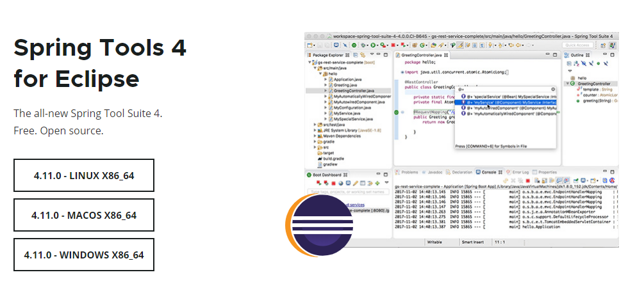Click the red Terminate icon in Console toolbar
The width and height of the screenshot is (644, 293).
(x=528, y=180)
